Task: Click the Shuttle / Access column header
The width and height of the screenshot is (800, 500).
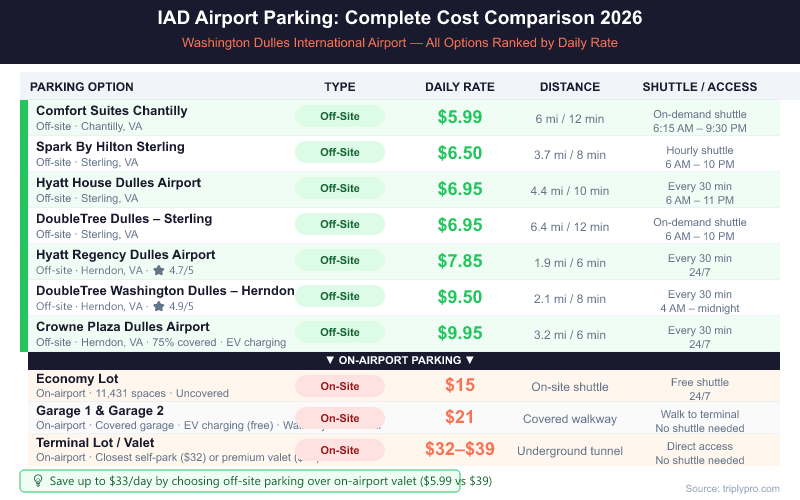Action: point(700,87)
